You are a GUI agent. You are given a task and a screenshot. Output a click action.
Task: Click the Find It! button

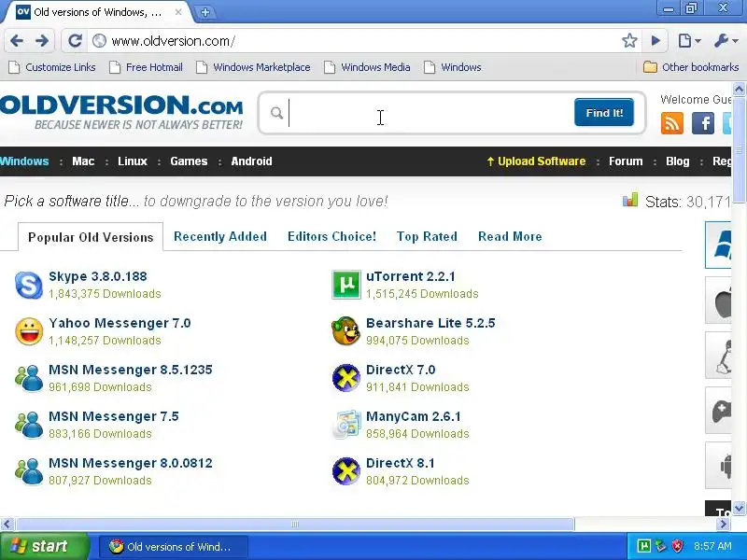coord(604,113)
